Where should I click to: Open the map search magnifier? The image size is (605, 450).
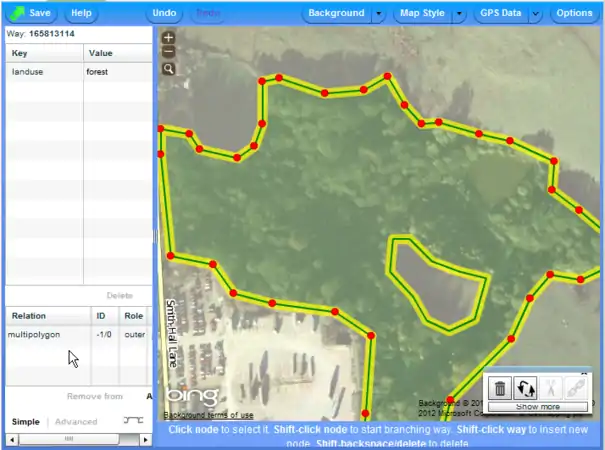[x=168, y=69]
